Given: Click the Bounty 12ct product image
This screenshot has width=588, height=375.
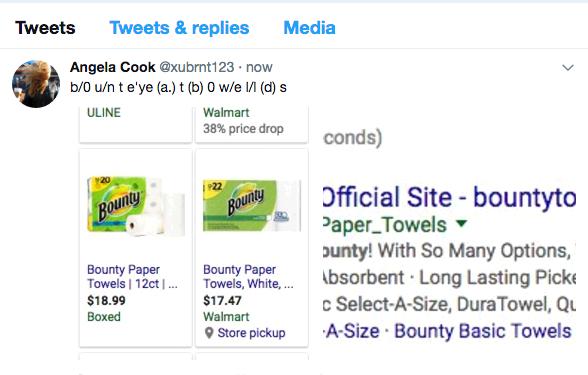Looking at the screenshot, I should coord(136,206).
